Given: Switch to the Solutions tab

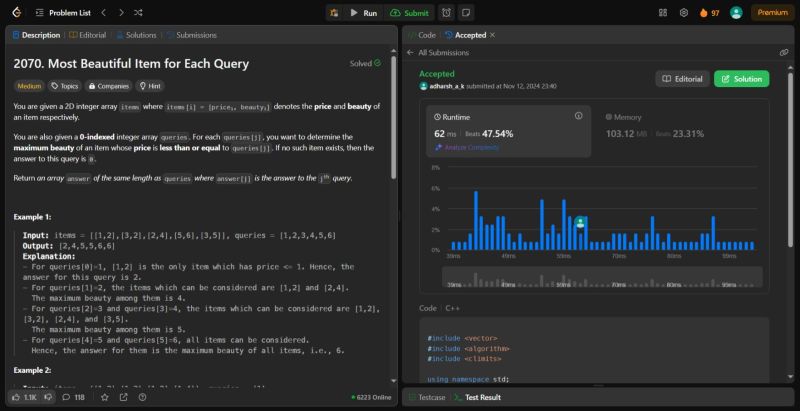Looking at the screenshot, I should (x=136, y=35).
